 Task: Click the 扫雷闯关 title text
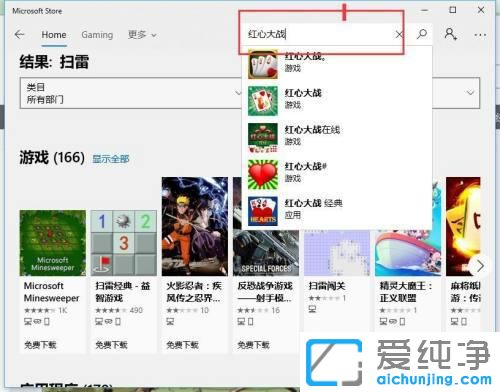(327, 286)
